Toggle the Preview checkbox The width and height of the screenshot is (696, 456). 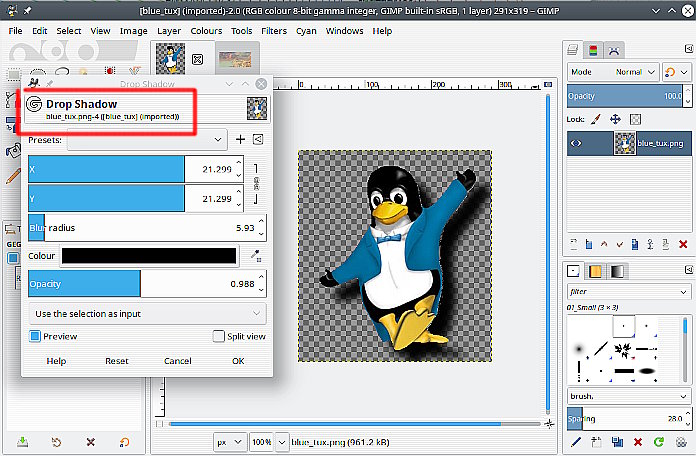pos(35,336)
